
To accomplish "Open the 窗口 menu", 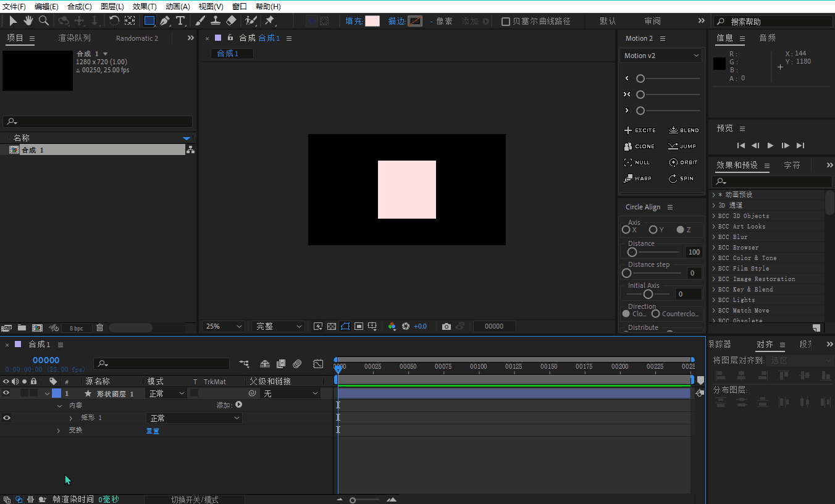I will 240,6.
